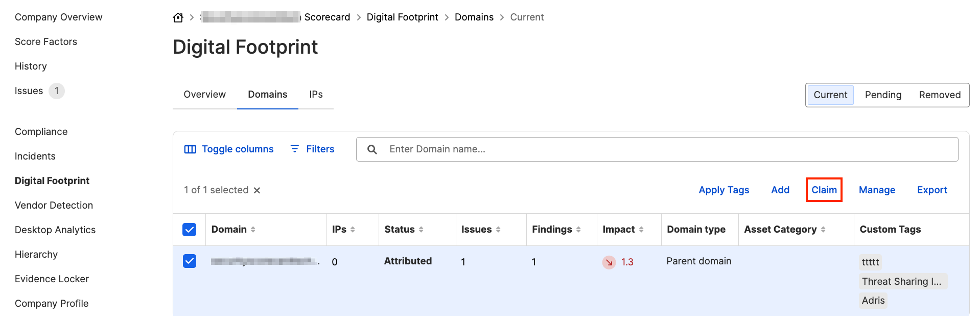This screenshot has width=980, height=316.
Task: Click the 'Threat Sharing I...' tag
Action: tap(903, 281)
